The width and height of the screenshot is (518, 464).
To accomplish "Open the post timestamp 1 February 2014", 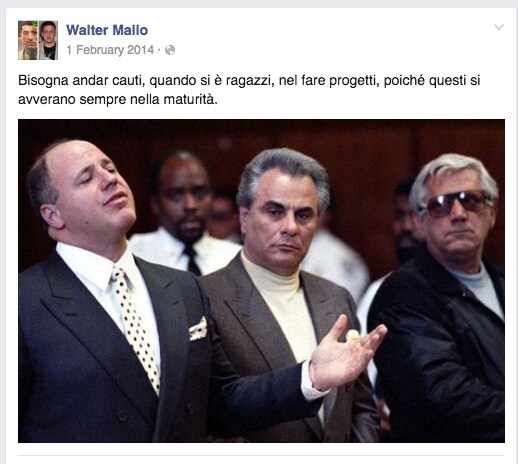I will click(110, 50).
